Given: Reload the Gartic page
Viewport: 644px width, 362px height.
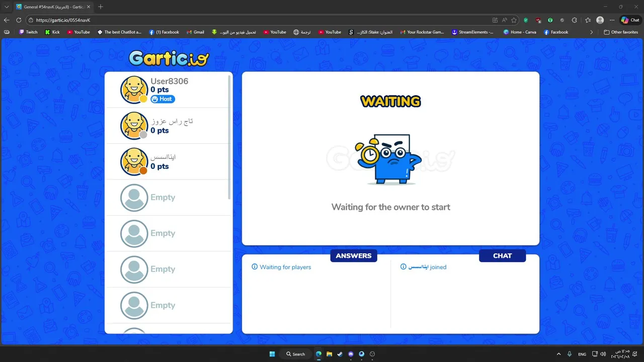Looking at the screenshot, I should click(19, 20).
